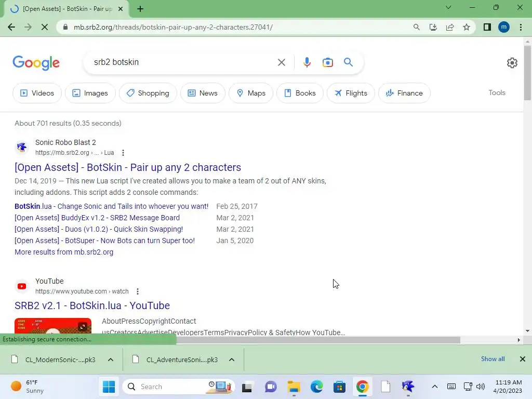532x399 pixels.
Task: Switch to Maps results
Action: 251,93
